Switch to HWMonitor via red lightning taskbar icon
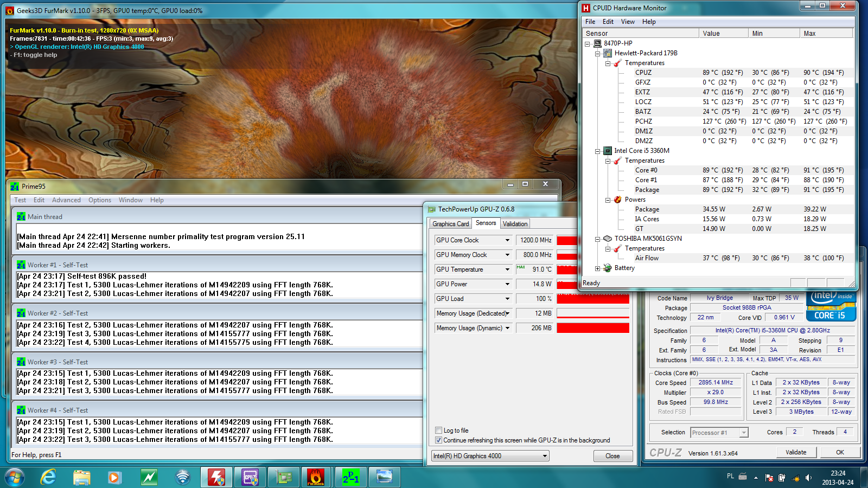 pyautogui.click(x=216, y=477)
